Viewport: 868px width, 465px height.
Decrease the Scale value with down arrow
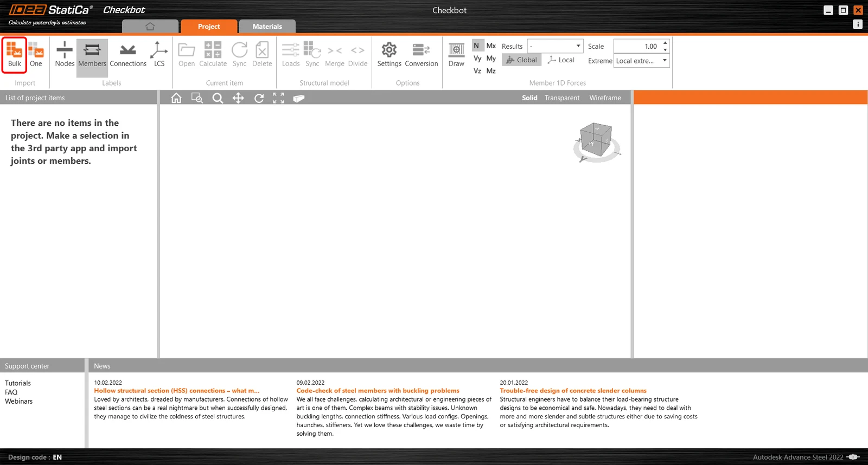[x=665, y=50]
